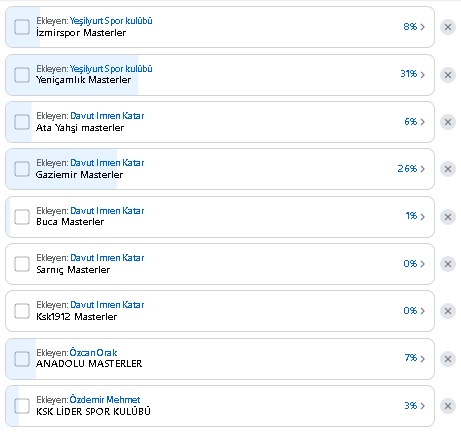Open Özcan Orak's profile link
This screenshot has height=432, width=461.
(x=93, y=353)
